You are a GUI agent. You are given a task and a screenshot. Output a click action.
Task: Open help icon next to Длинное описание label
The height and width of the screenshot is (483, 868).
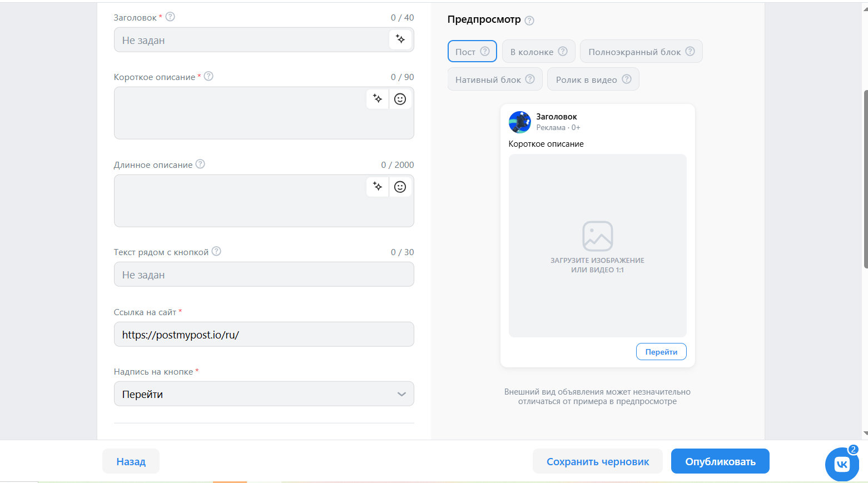[200, 164]
